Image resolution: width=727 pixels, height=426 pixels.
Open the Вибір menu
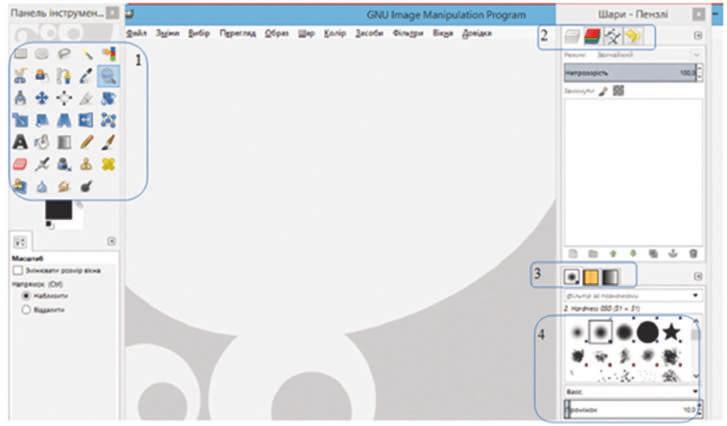199,33
